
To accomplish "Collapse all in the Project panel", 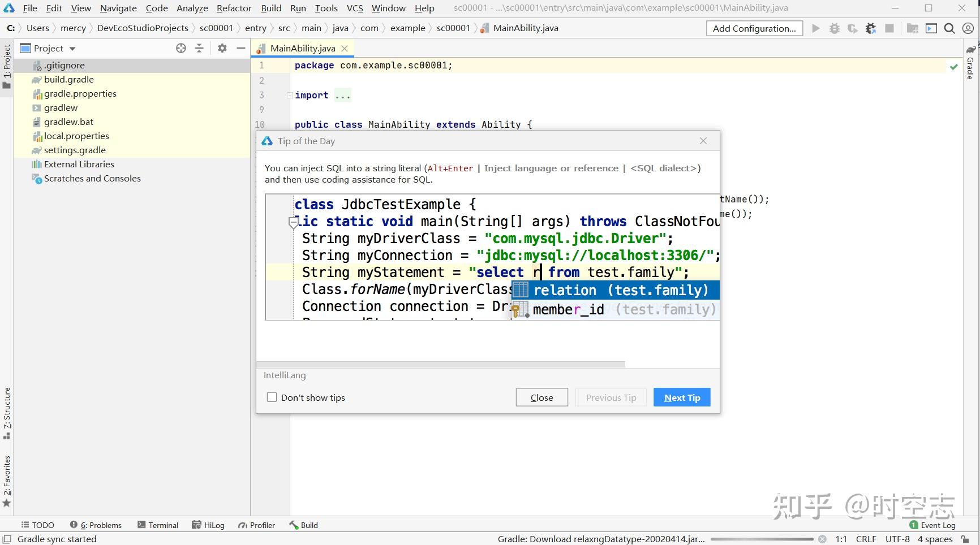I will (199, 48).
